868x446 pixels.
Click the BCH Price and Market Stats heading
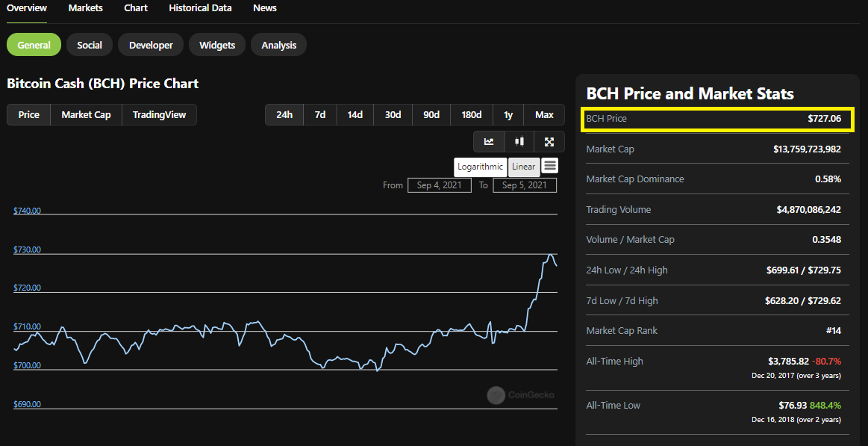click(690, 93)
